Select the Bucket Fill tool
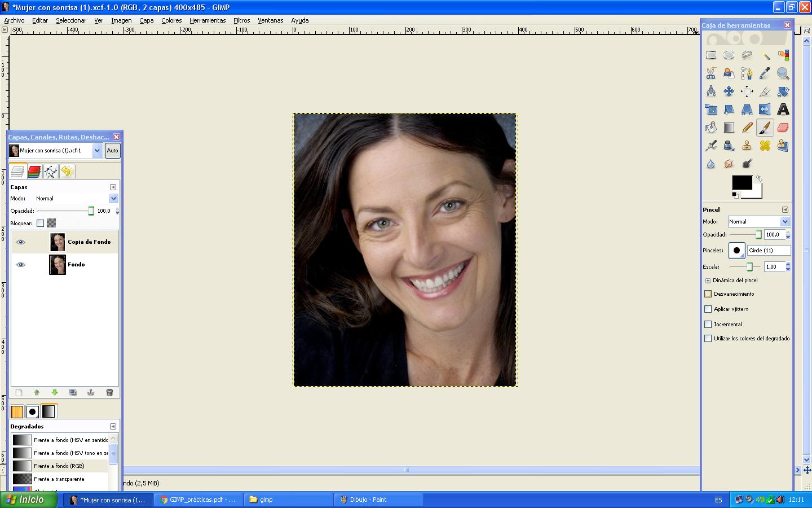Screen dimensions: 812x508 711,128
